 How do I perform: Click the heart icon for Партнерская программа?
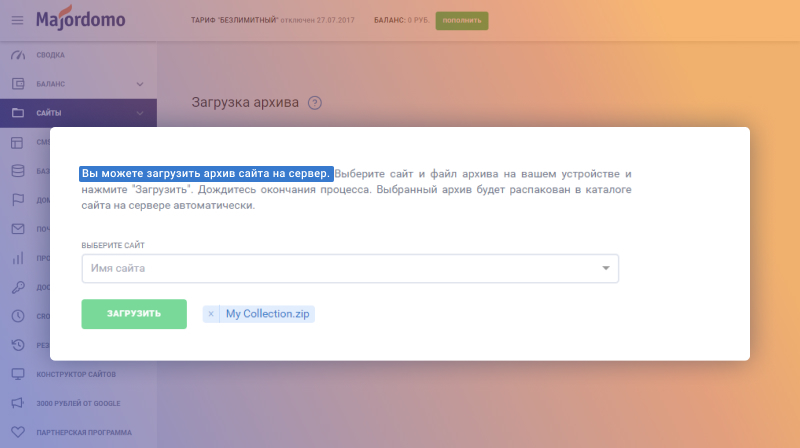pos(17,432)
